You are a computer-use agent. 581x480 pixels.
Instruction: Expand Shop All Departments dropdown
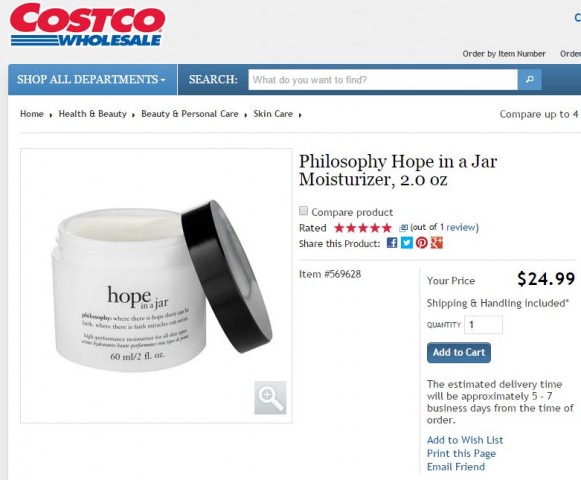click(92, 79)
